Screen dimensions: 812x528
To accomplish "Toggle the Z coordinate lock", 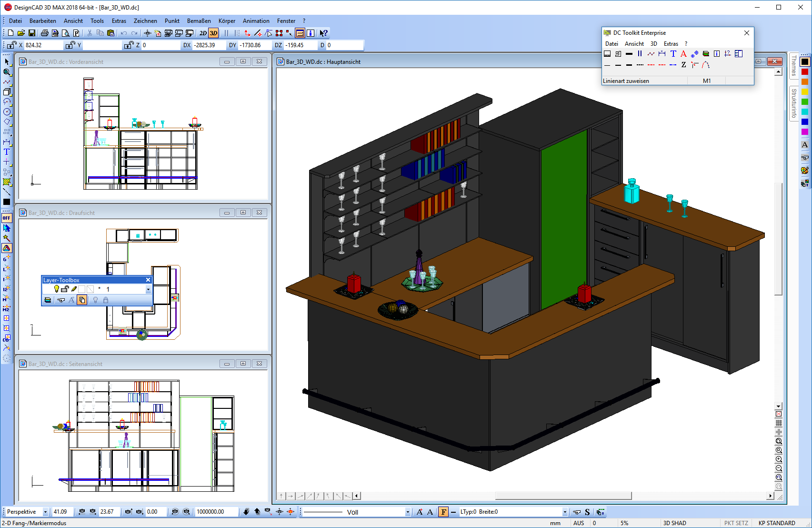I will coord(129,45).
